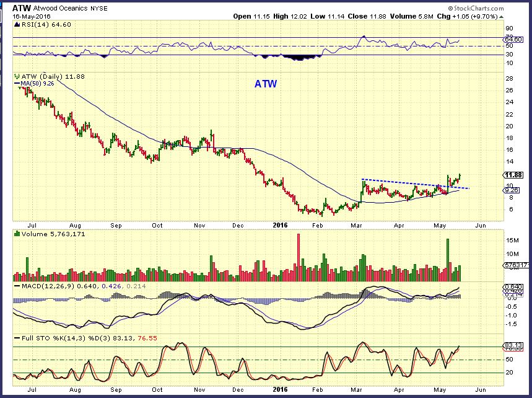The height and width of the screenshot is (398, 532).
Task: Click the tallest green volume bar in May
Action: coord(448,260)
